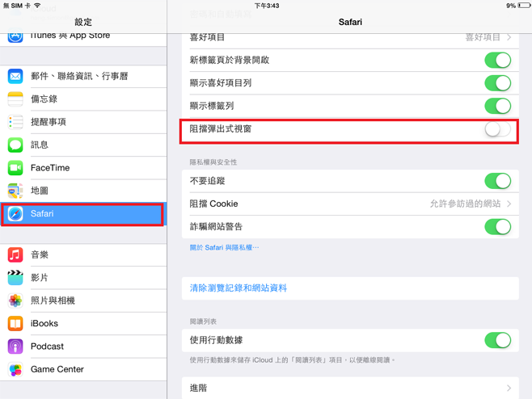Enable the Block Pop-ups (阻擋彈出式視窗) switch

[x=497, y=129]
